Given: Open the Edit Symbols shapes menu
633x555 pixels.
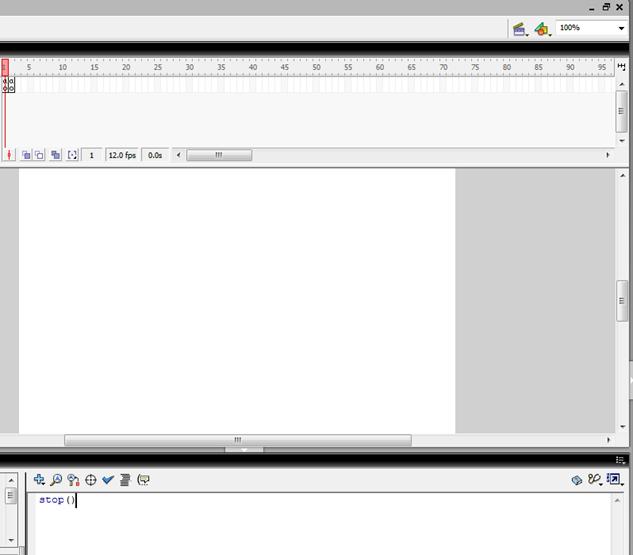Looking at the screenshot, I should pos(543,29).
